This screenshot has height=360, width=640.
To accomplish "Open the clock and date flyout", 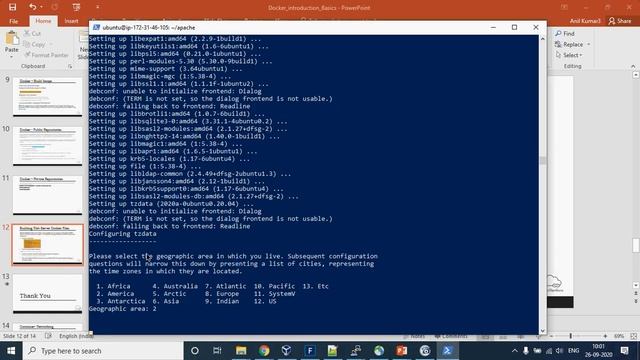I will (x=598, y=351).
